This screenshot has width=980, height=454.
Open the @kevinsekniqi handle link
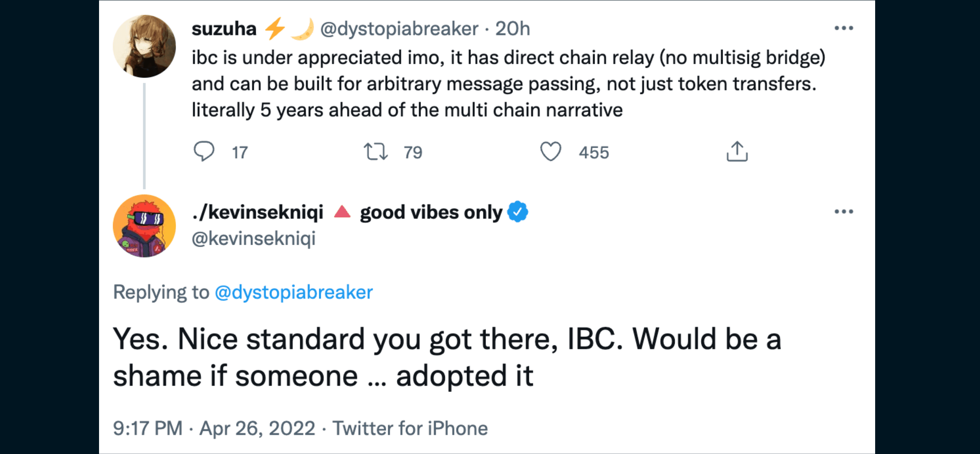pos(254,238)
